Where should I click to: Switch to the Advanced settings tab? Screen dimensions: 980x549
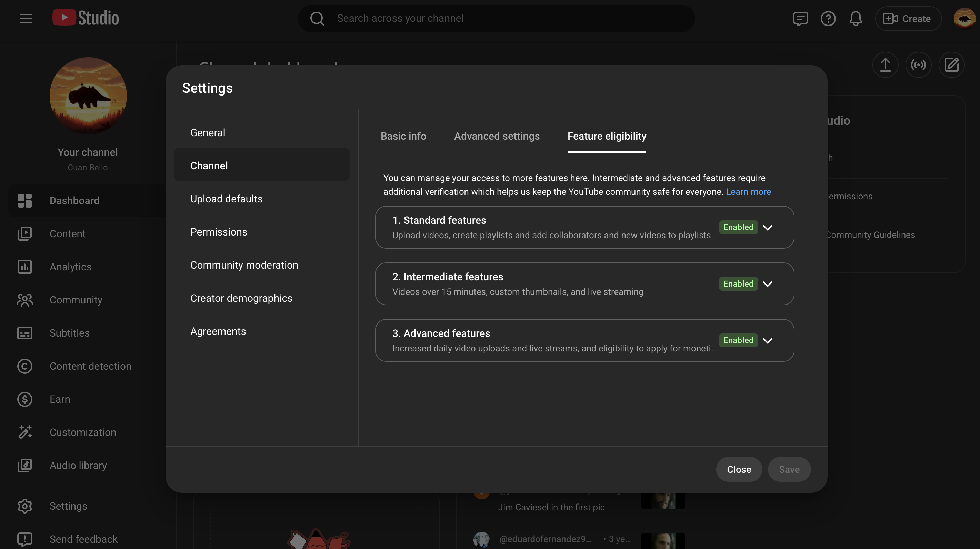click(x=497, y=136)
